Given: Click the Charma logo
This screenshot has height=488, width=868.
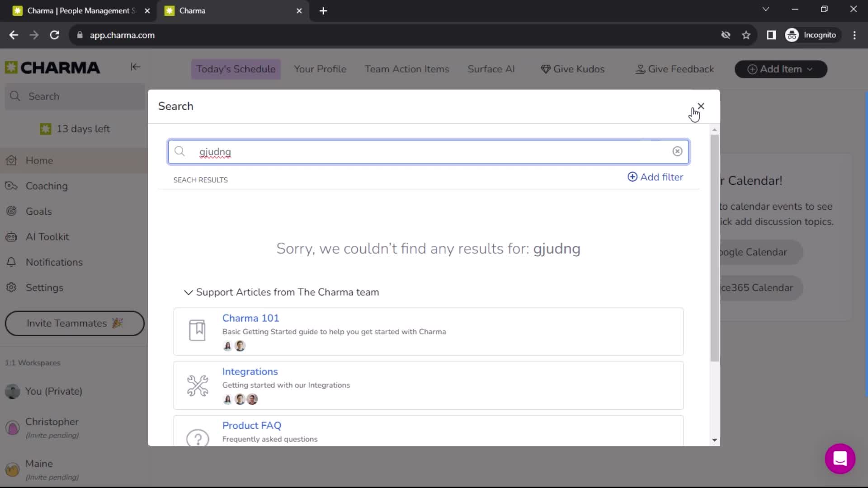Looking at the screenshot, I should pyautogui.click(x=52, y=68).
